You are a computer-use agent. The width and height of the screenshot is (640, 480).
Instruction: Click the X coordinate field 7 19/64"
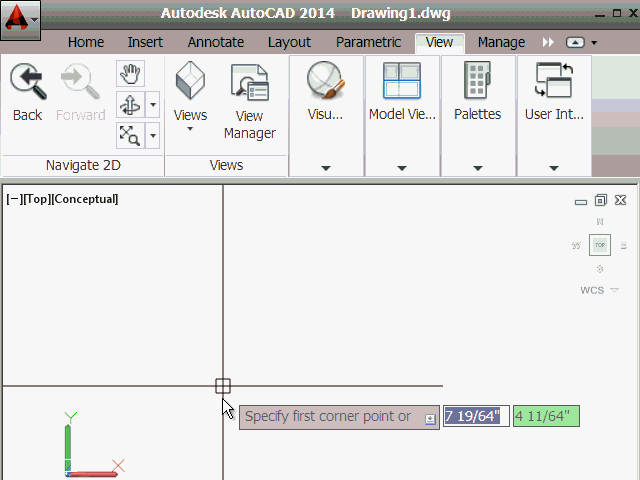[x=476, y=416]
